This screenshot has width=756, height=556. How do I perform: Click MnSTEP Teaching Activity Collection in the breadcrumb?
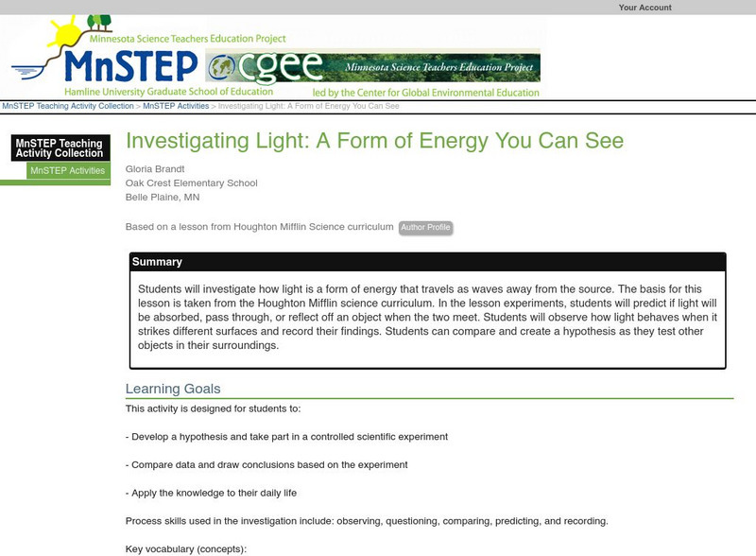(68, 107)
